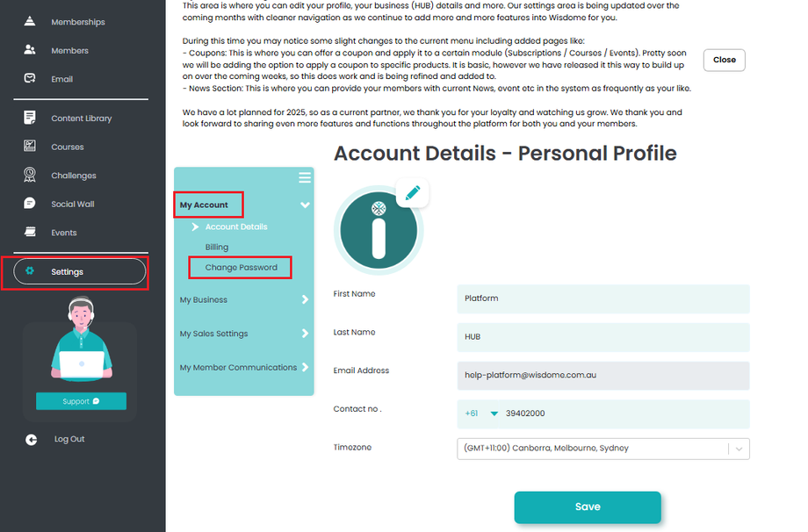This screenshot has height=532, width=808.
Task: Click the Memberships sidebar icon
Action: tap(31, 21)
